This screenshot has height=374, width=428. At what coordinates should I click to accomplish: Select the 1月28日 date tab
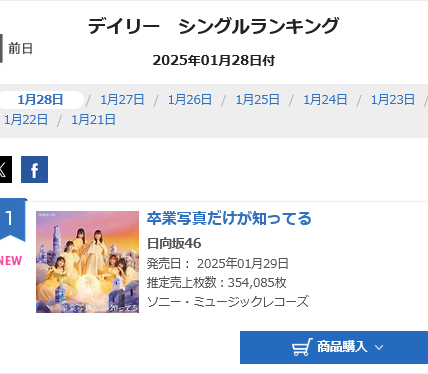tap(40, 100)
